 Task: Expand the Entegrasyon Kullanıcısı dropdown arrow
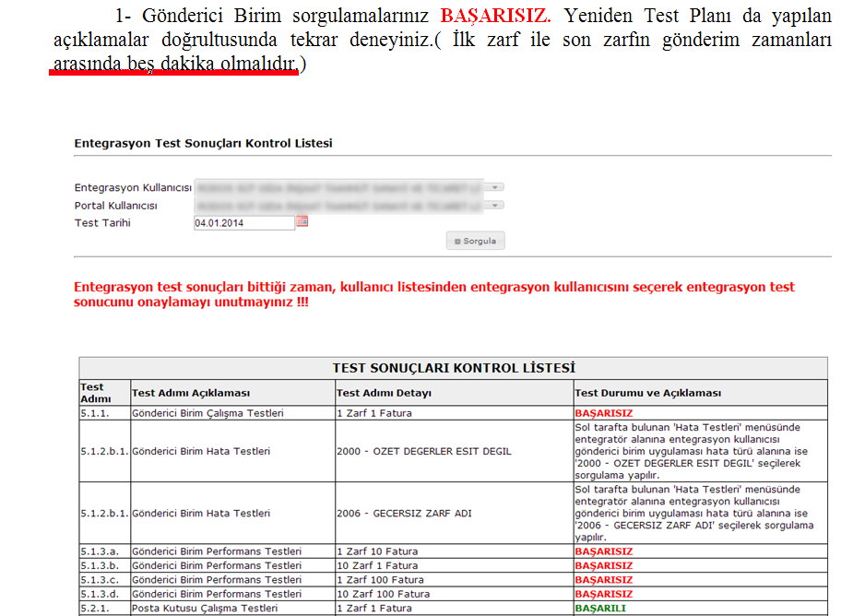[497, 187]
